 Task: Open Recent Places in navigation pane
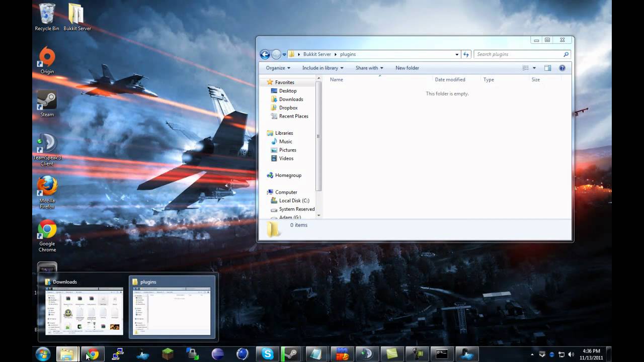click(293, 116)
